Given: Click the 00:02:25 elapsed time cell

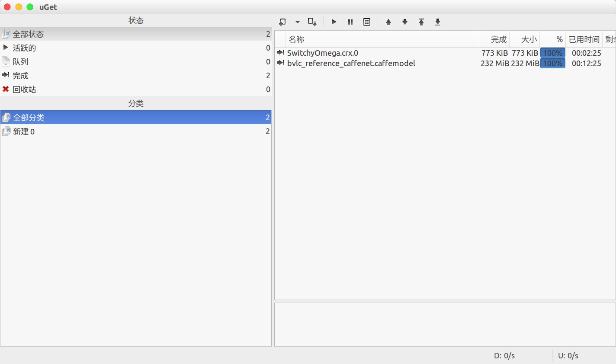Looking at the screenshot, I should pyautogui.click(x=586, y=53).
